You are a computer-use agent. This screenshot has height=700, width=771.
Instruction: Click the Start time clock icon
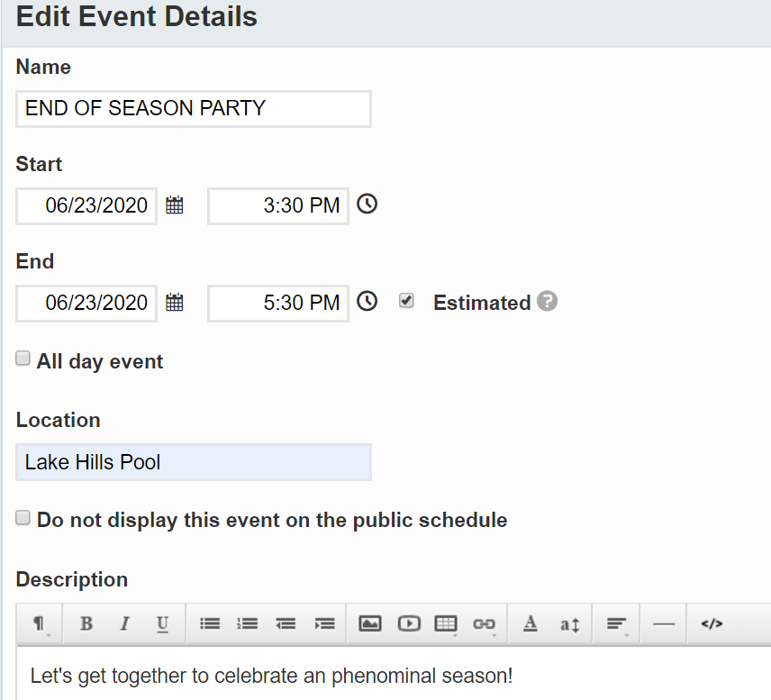click(x=367, y=205)
